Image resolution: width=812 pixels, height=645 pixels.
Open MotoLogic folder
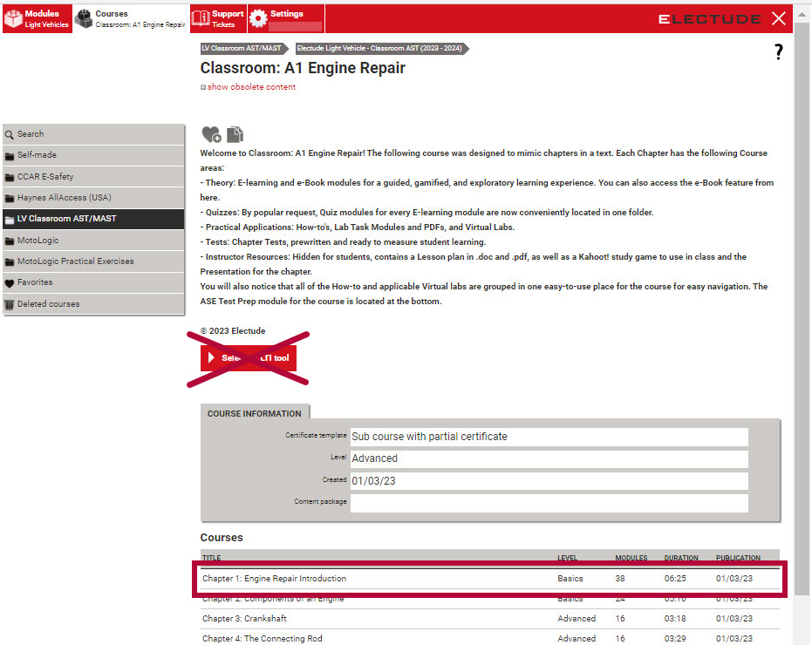click(93, 241)
